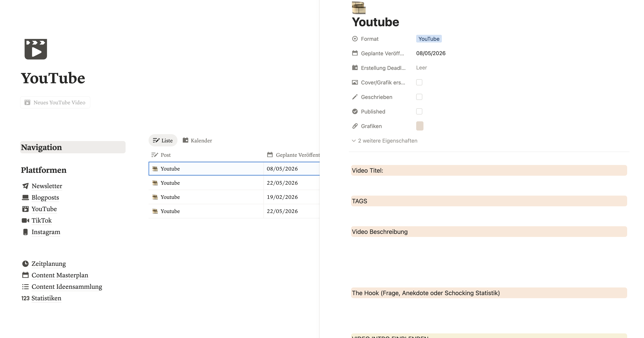Click the Format property icon
Viewport: 644px width, 338px height.
[355, 39]
